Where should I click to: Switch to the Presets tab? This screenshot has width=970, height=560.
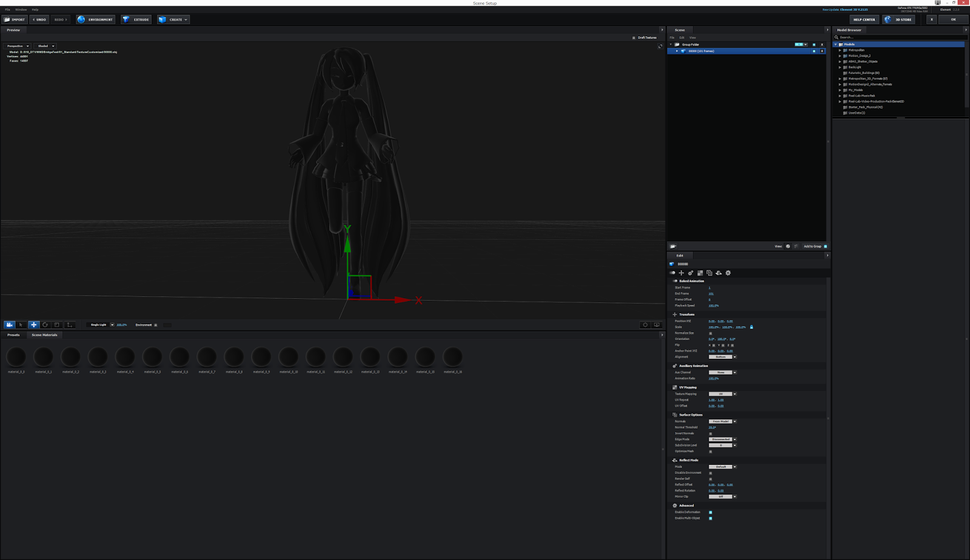click(x=13, y=335)
